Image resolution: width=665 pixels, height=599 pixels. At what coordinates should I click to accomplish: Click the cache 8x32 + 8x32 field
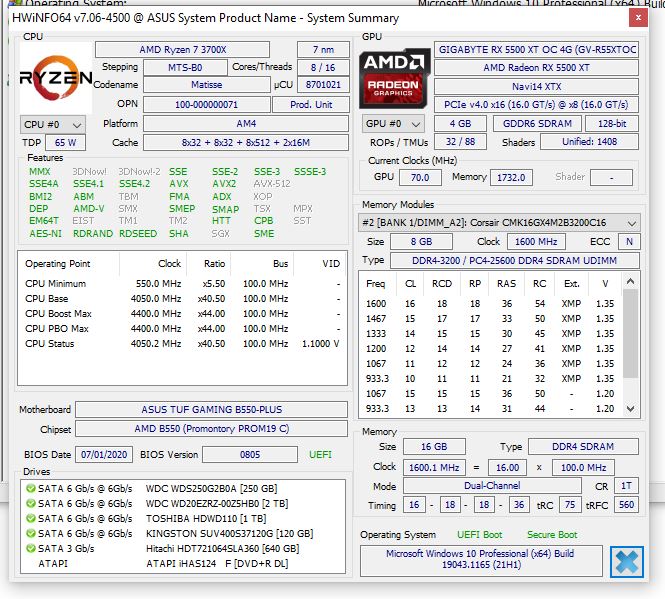coord(246,143)
